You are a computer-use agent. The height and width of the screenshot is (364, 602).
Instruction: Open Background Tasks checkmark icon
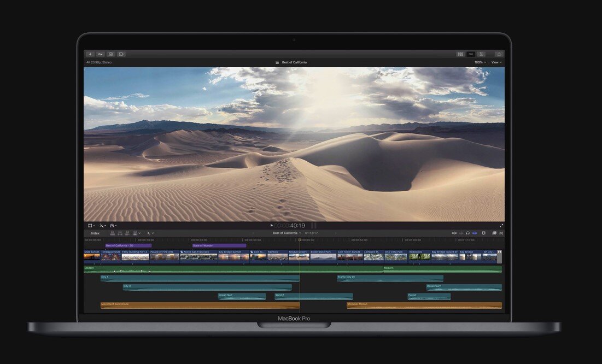(x=111, y=54)
